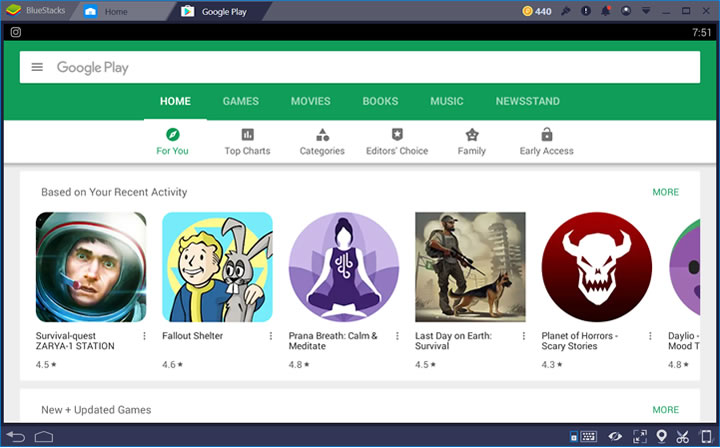Switch to the MUSIC tab

[x=447, y=101]
